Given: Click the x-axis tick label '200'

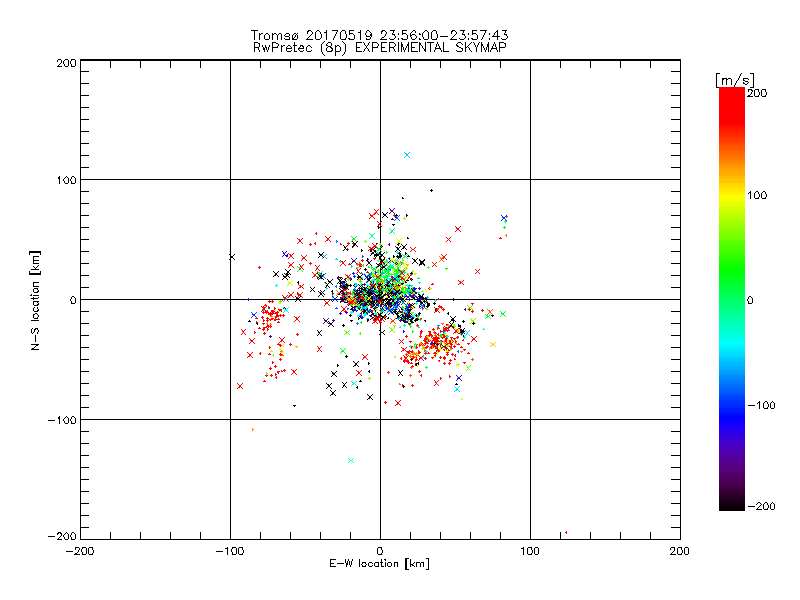Looking at the screenshot, I should click(680, 551).
